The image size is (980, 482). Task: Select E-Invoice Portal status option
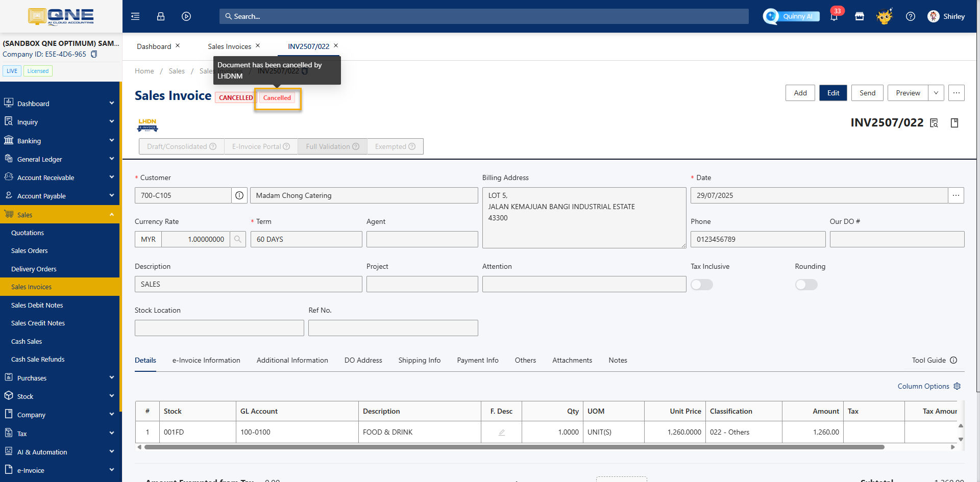click(x=261, y=146)
